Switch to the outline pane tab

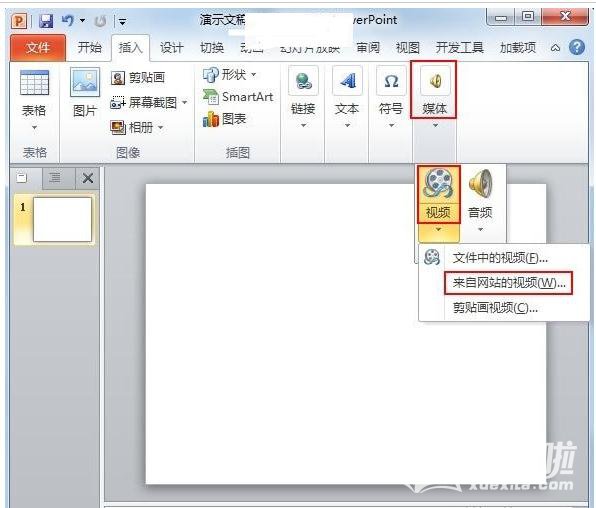[55, 178]
